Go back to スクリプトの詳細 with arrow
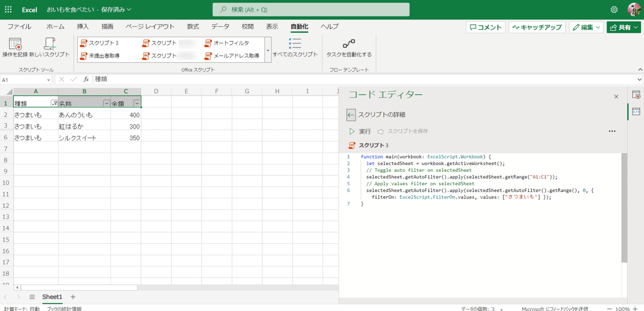This screenshot has height=311, width=644. point(351,114)
